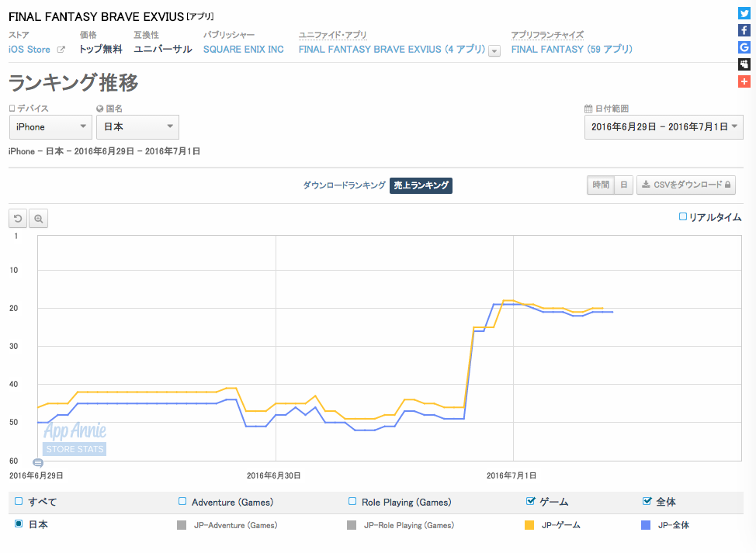Open FINAL FANTASY (59 アプリ) franchise link

coord(572,50)
